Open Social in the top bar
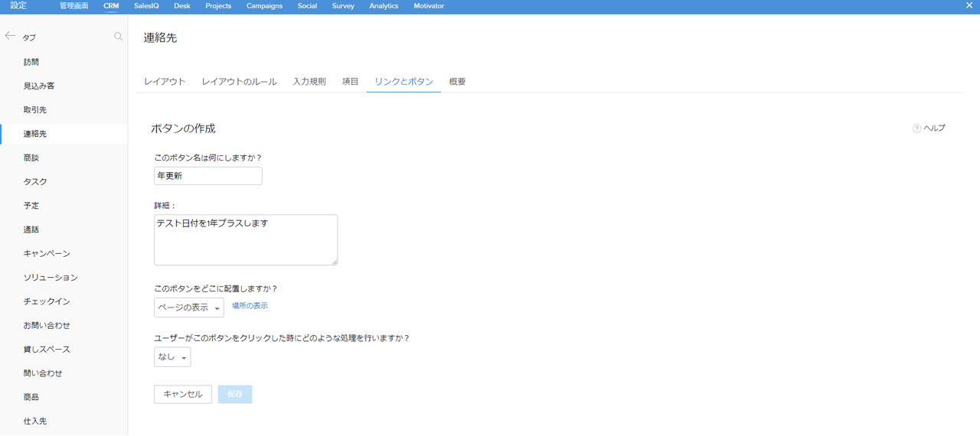 coord(307,5)
